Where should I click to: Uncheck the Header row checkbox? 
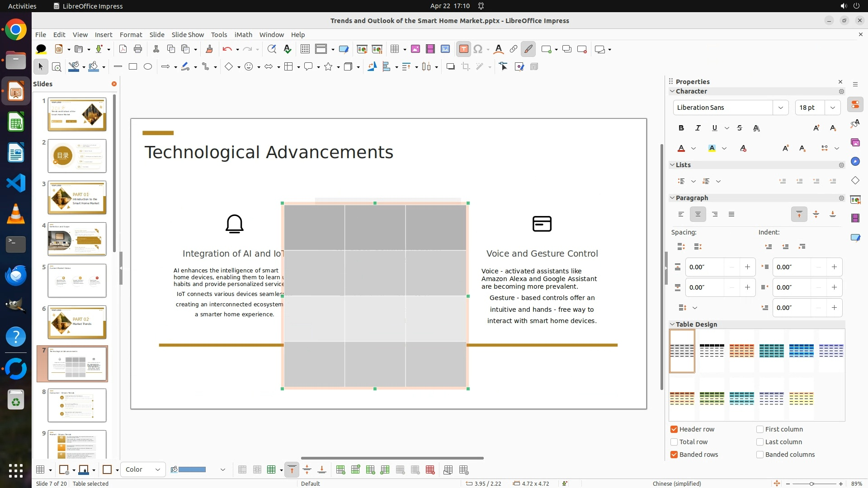[674, 429]
